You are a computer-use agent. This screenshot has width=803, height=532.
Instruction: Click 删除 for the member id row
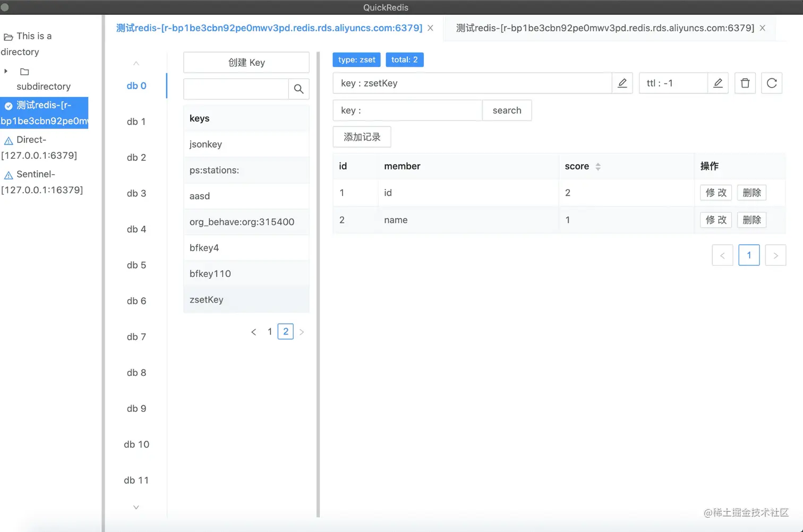(751, 193)
